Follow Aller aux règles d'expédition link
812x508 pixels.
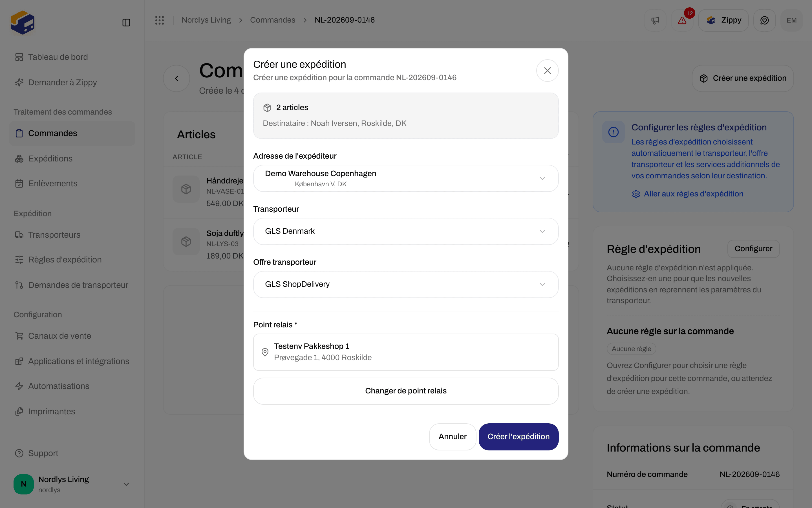[687, 194]
